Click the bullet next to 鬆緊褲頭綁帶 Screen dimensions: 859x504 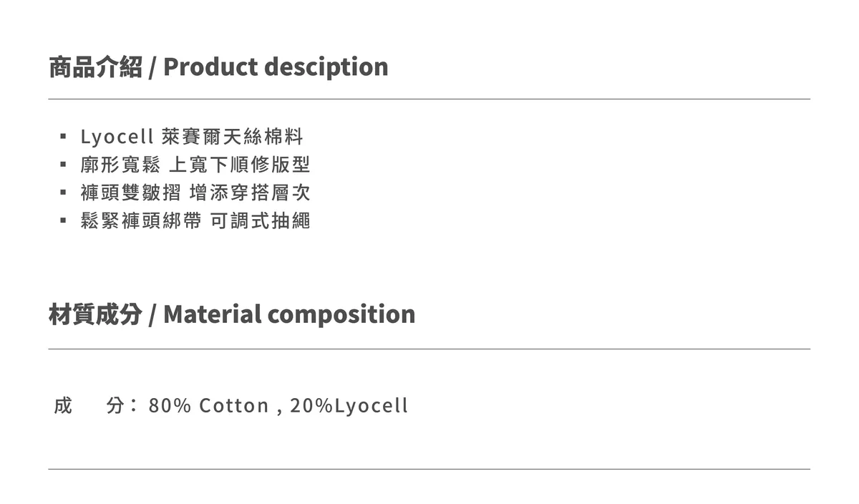pyautogui.click(x=63, y=220)
